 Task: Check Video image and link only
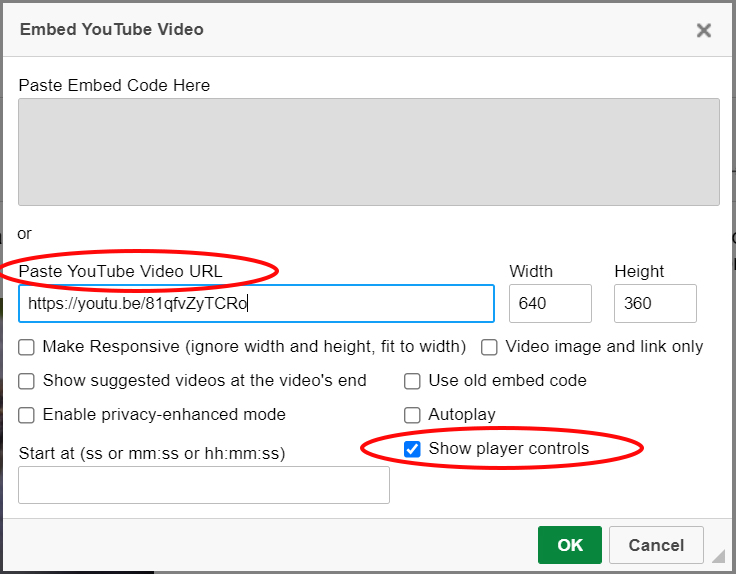[x=490, y=347]
